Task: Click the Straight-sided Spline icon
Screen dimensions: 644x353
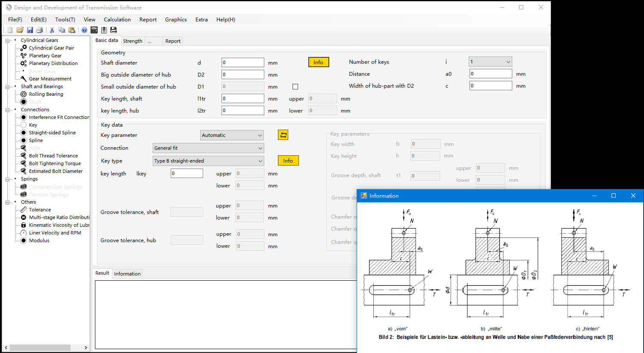Action: [24, 133]
